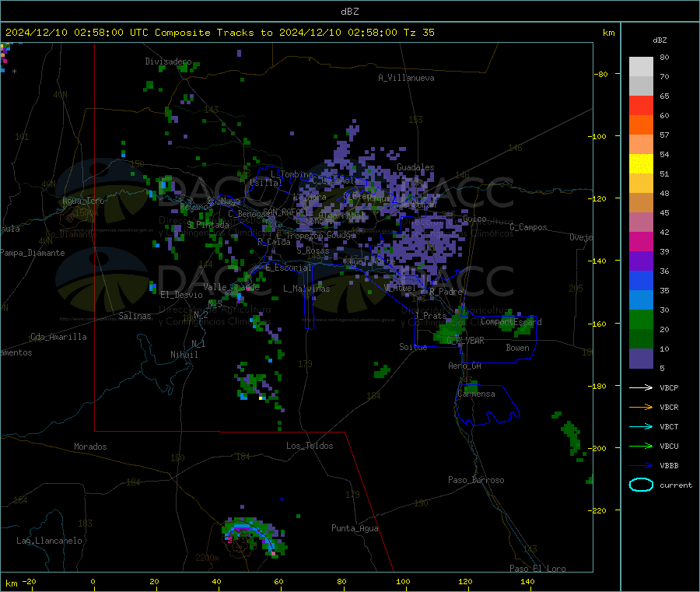Click the 'Bowen' map label
Screen dimensions: 700x592
[x=517, y=348]
